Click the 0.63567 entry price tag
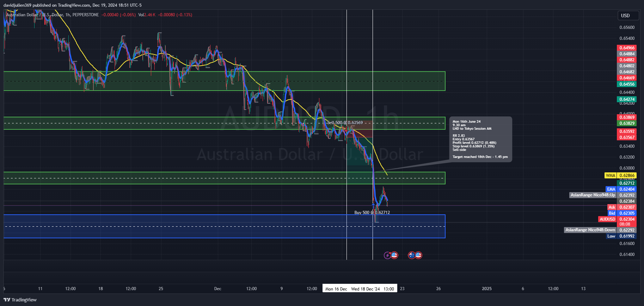The height and width of the screenshot is (306, 644). [x=627, y=137]
